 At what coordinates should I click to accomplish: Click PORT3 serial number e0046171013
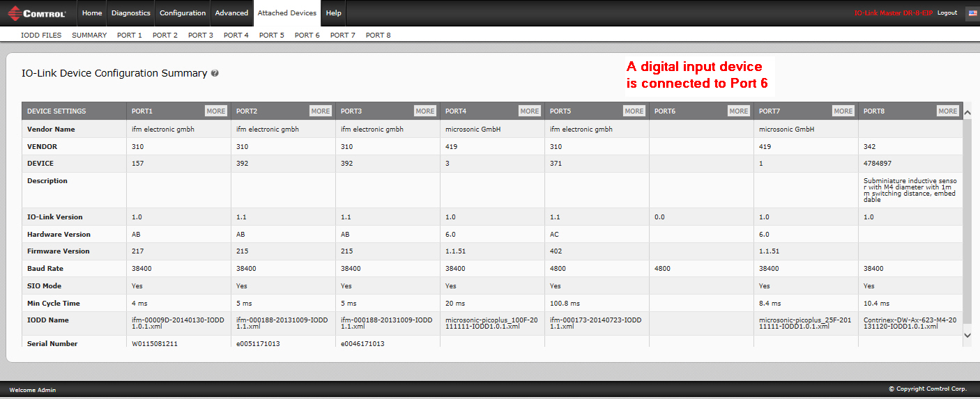coord(362,344)
